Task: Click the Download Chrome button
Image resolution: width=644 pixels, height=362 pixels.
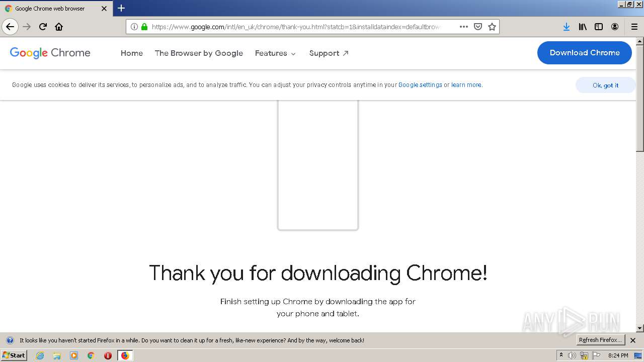Action: pyautogui.click(x=585, y=53)
